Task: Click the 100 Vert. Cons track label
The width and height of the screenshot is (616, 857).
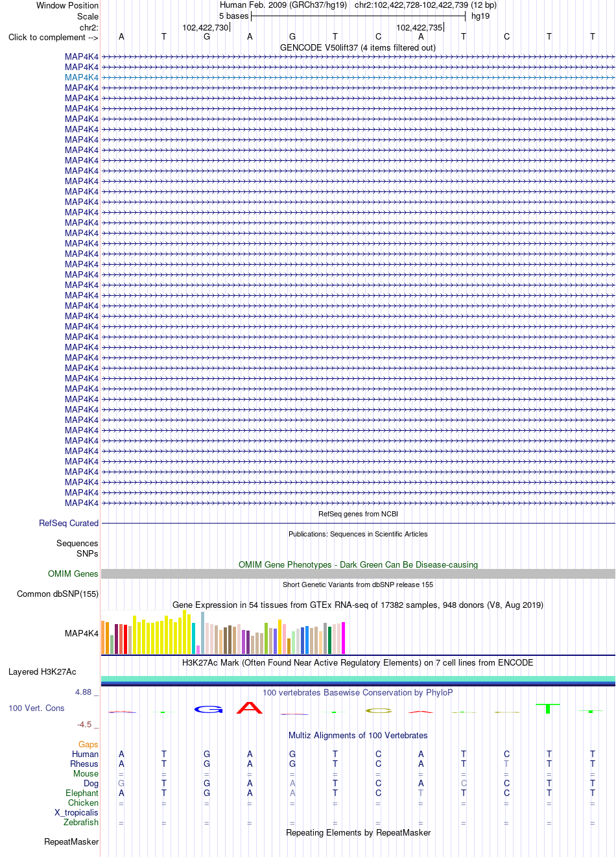Action: tap(36, 708)
